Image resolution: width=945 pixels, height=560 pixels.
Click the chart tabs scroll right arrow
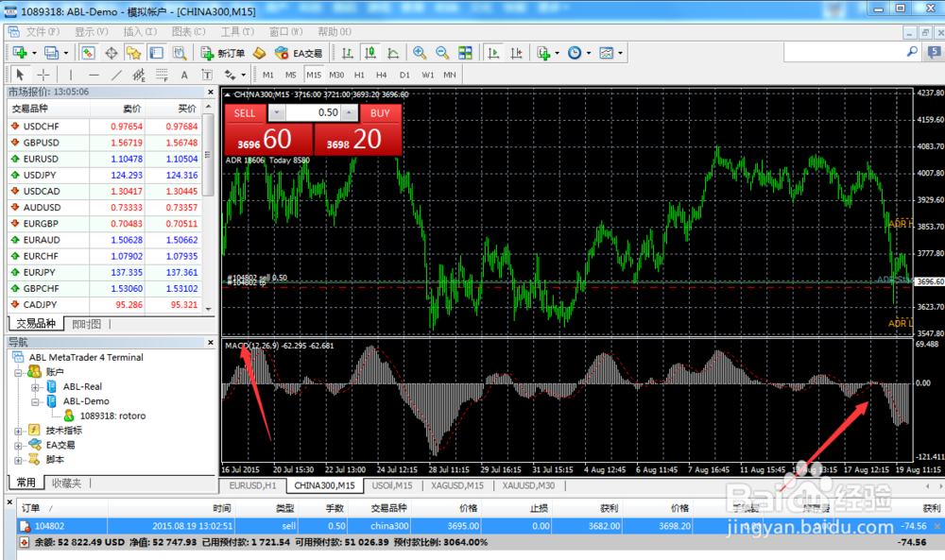click(x=940, y=486)
